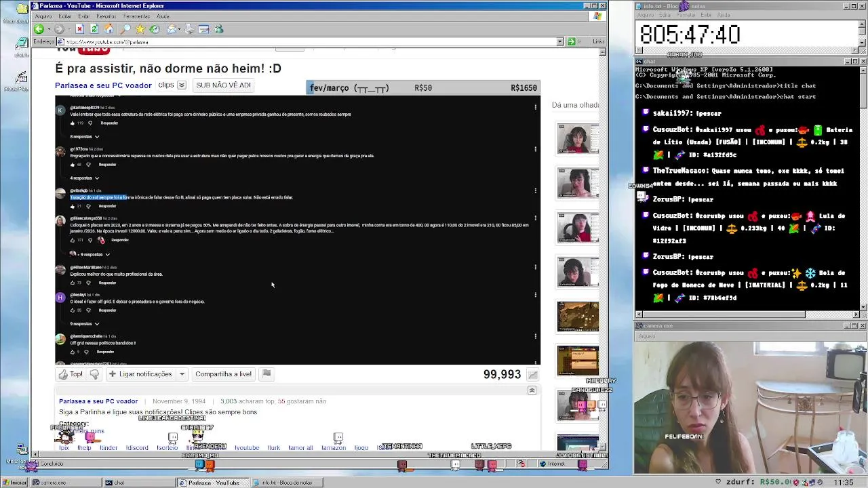Screen dimensions: 868x488
Task: Click the !youtube link
Action: (247, 447)
